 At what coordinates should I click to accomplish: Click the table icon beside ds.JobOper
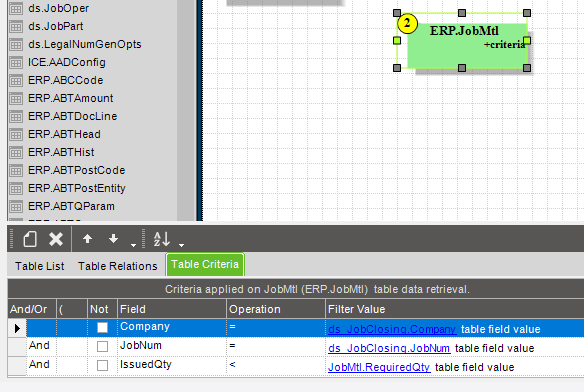pyautogui.click(x=16, y=9)
